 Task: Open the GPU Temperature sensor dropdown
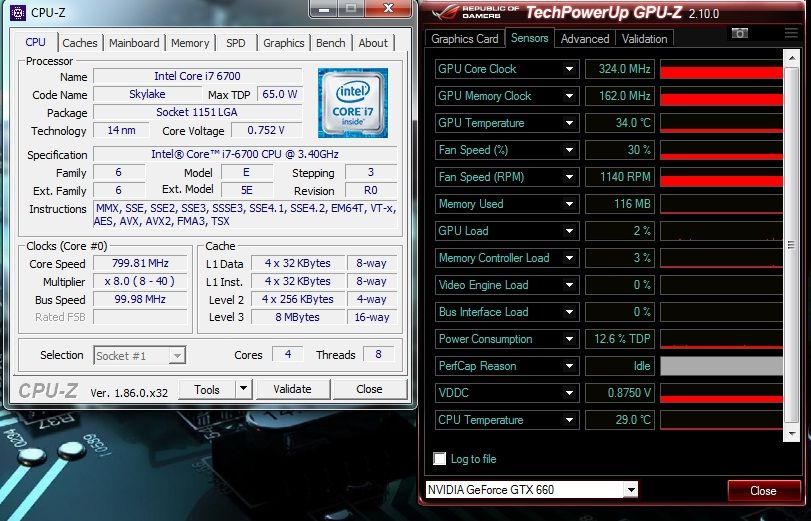tap(569, 123)
